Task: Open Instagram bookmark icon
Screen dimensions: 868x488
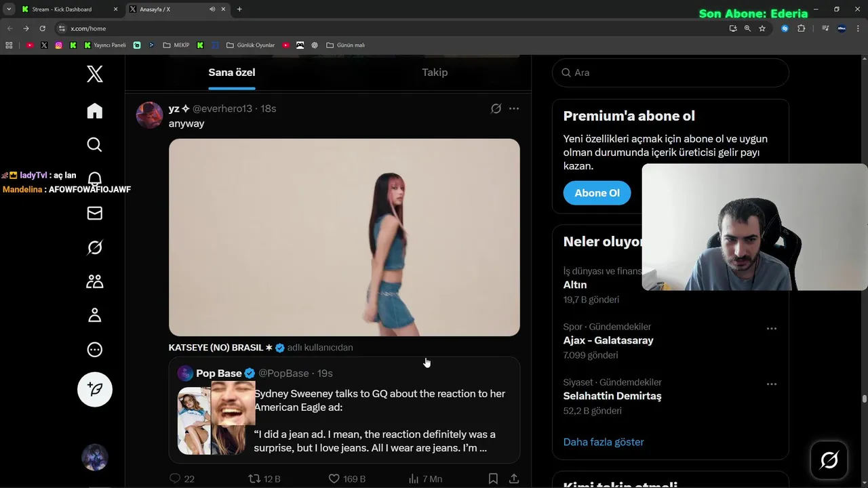Action: (59, 45)
